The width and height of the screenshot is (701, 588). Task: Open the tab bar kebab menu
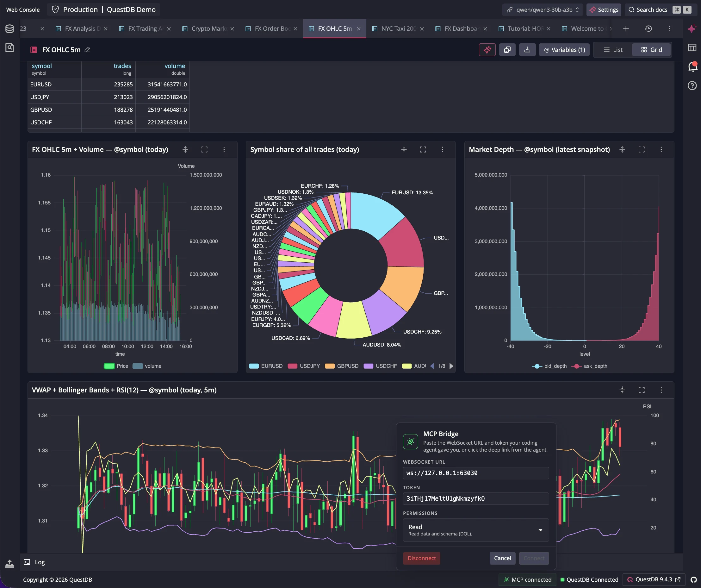point(670,29)
